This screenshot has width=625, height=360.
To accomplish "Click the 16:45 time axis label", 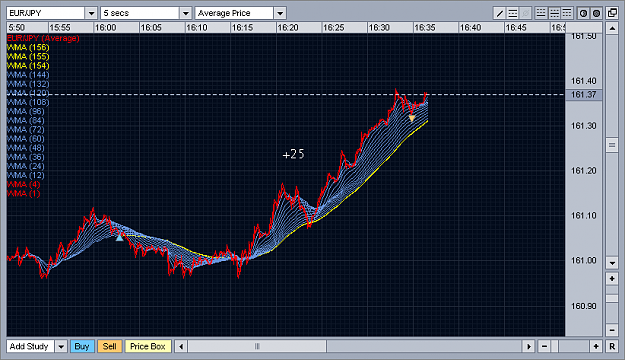I will point(516,28).
